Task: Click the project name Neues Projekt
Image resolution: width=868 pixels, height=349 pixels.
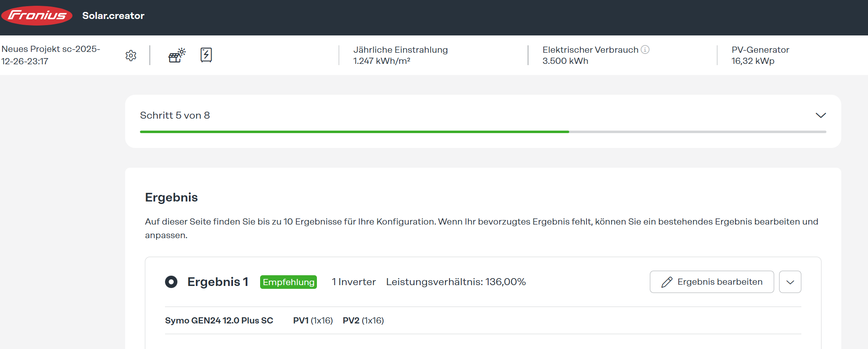Action: coord(51,55)
